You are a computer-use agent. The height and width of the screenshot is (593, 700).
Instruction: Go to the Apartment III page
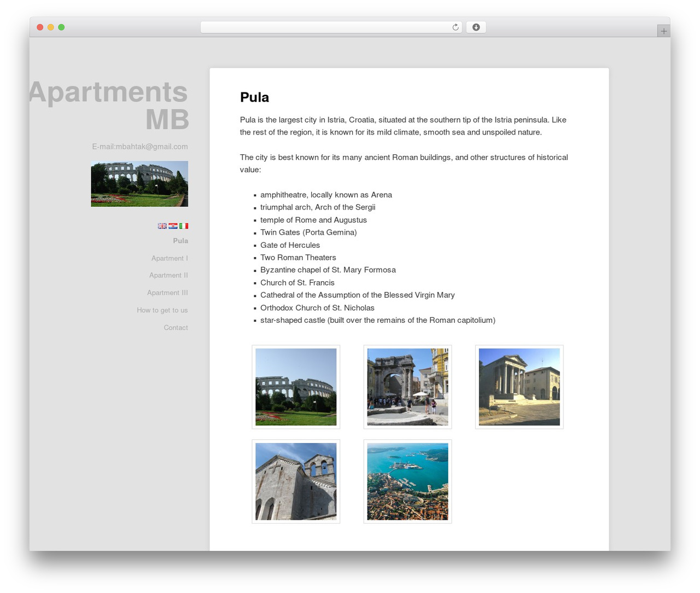(167, 293)
